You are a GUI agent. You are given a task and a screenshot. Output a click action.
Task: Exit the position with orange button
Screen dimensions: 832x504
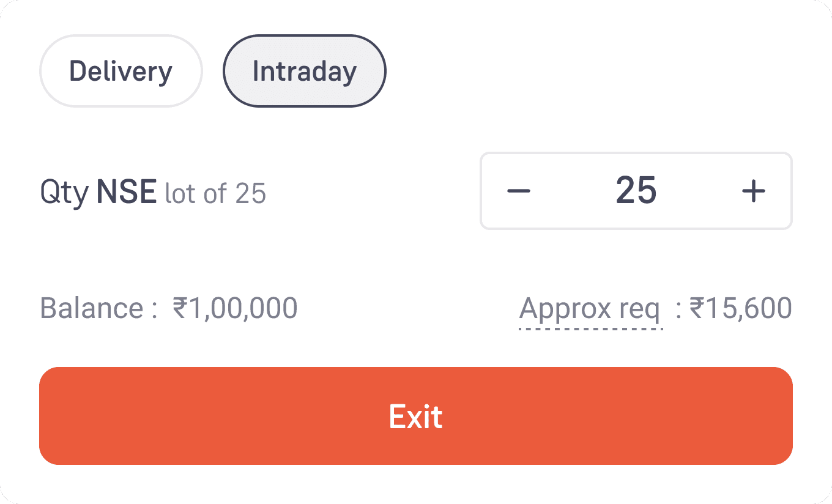tap(416, 416)
